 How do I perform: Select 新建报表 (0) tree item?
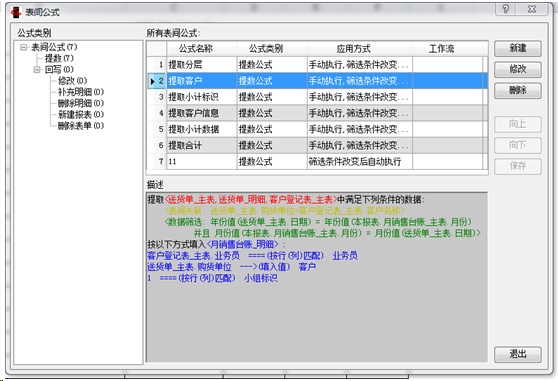pyautogui.click(x=81, y=115)
